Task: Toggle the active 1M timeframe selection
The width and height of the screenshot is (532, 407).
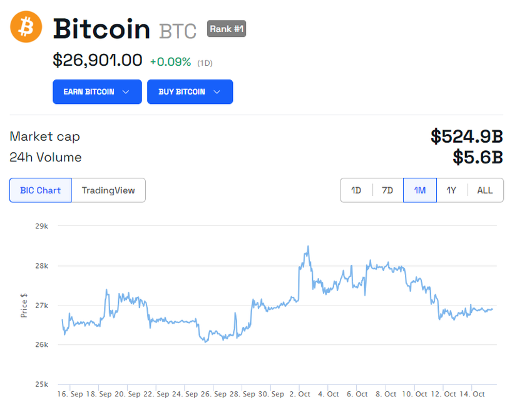Action: [x=419, y=190]
